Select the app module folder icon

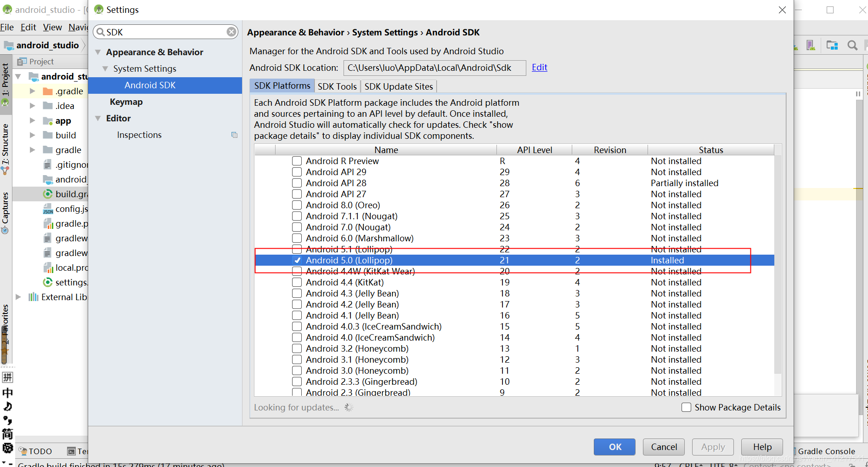(x=48, y=121)
